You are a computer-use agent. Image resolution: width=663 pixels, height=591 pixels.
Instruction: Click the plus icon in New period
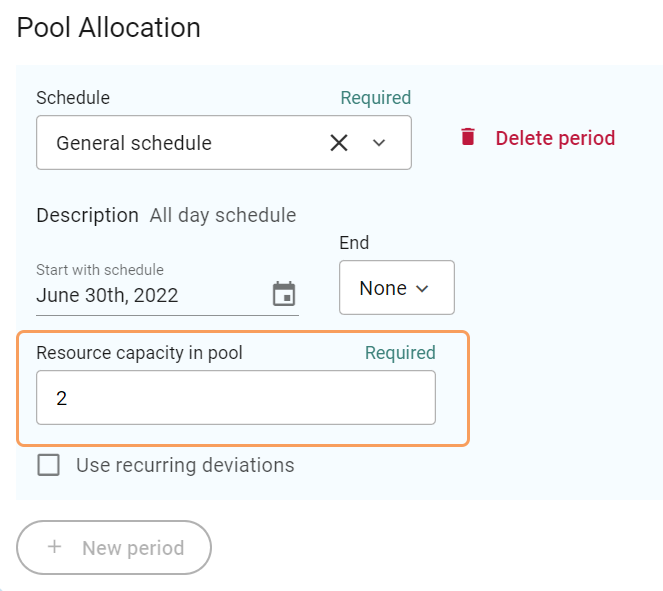coord(55,547)
